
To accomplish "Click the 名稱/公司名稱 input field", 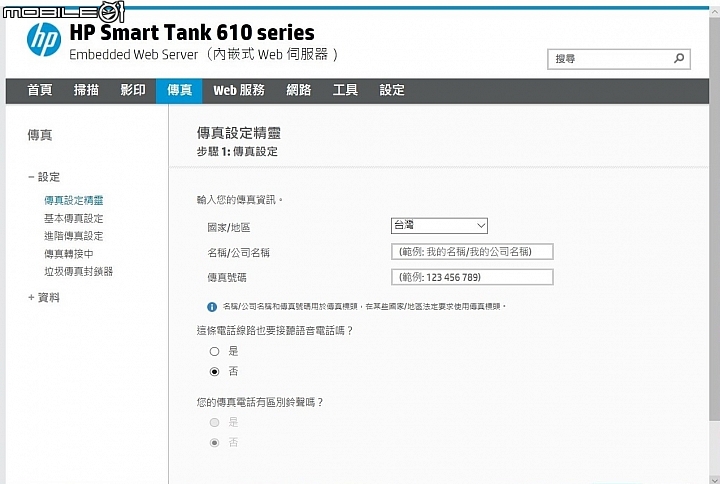I will (472, 252).
